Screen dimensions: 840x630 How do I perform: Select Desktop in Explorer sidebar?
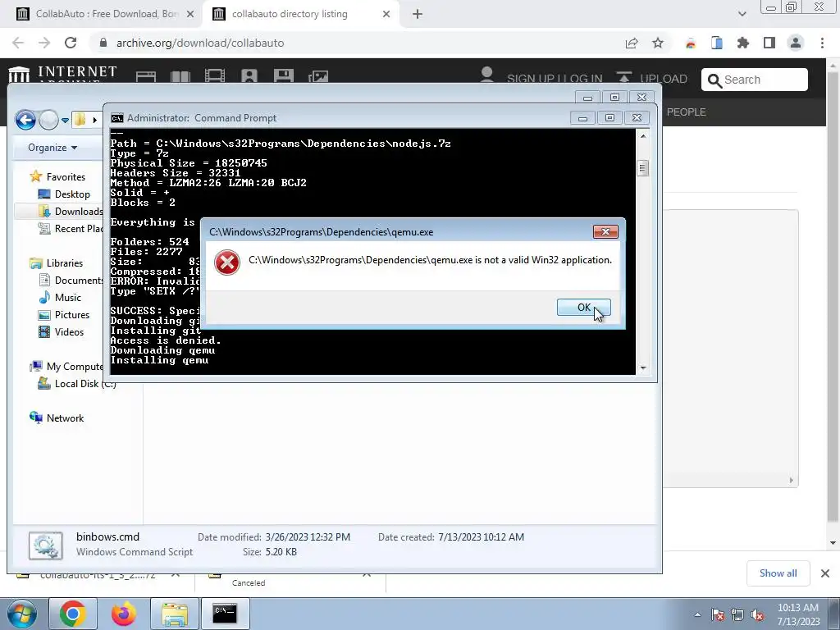pyautogui.click(x=72, y=194)
